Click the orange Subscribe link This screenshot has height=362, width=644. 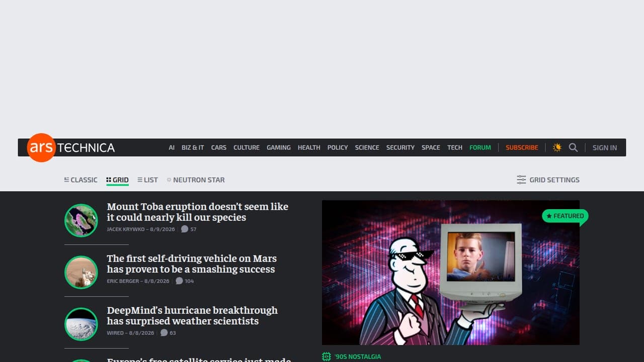tap(522, 147)
